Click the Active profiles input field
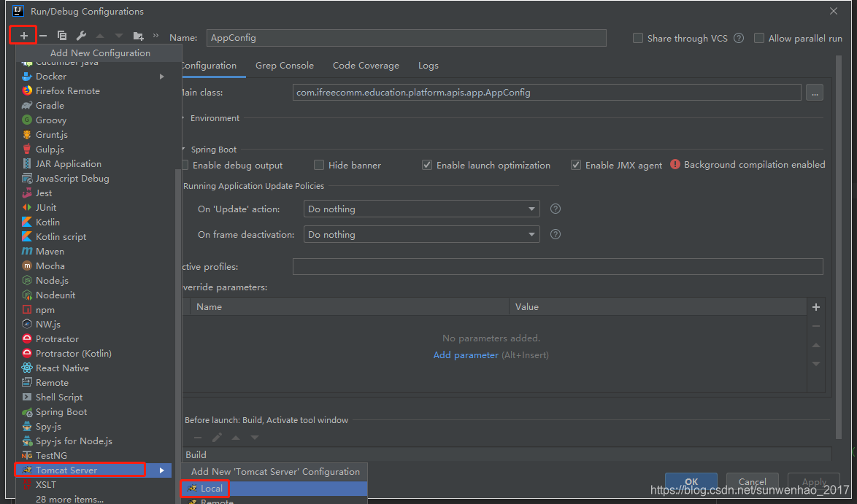Image resolution: width=857 pixels, height=504 pixels. [558, 266]
